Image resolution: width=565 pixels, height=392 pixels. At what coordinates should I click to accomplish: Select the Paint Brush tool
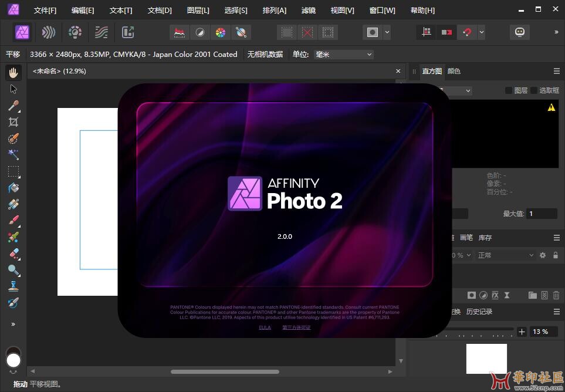point(13,221)
